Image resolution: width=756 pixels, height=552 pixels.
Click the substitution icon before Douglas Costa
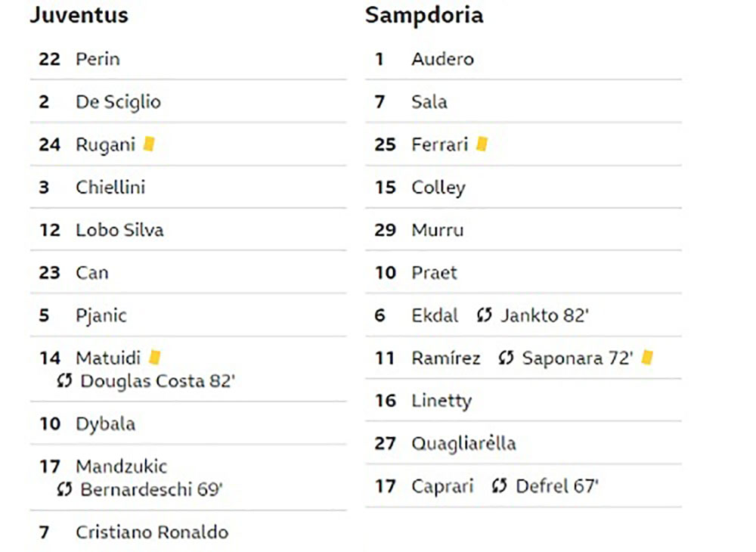[x=64, y=381]
